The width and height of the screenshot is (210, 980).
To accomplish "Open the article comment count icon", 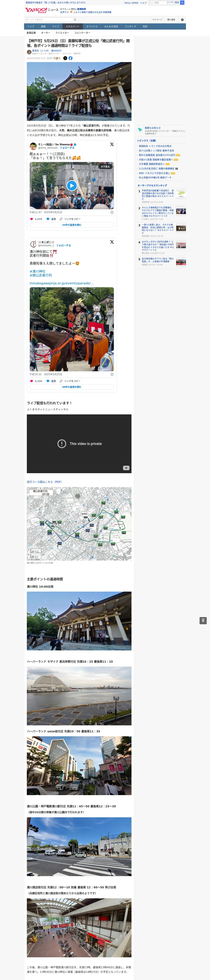I will click(50, 58).
